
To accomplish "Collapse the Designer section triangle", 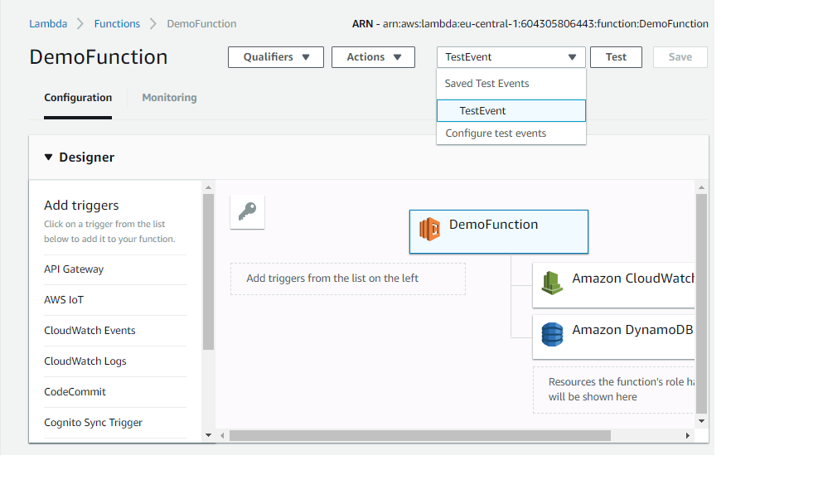I will point(49,157).
